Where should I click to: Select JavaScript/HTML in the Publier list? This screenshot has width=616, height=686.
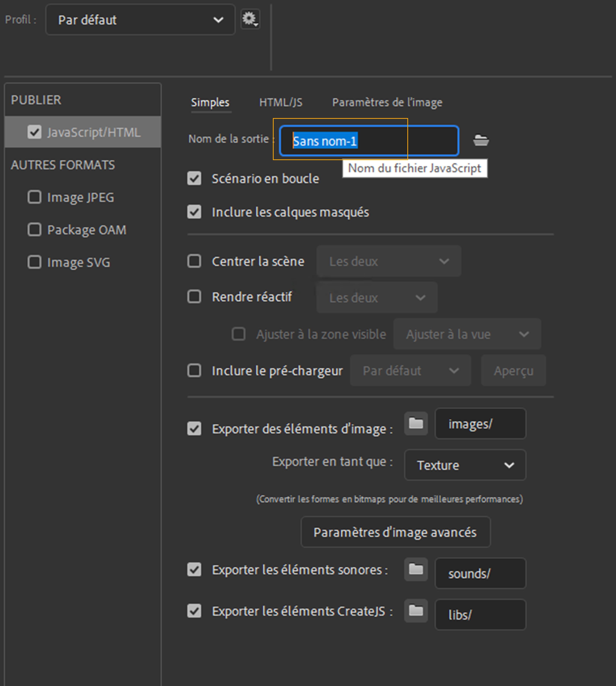click(x=93, y=132)
